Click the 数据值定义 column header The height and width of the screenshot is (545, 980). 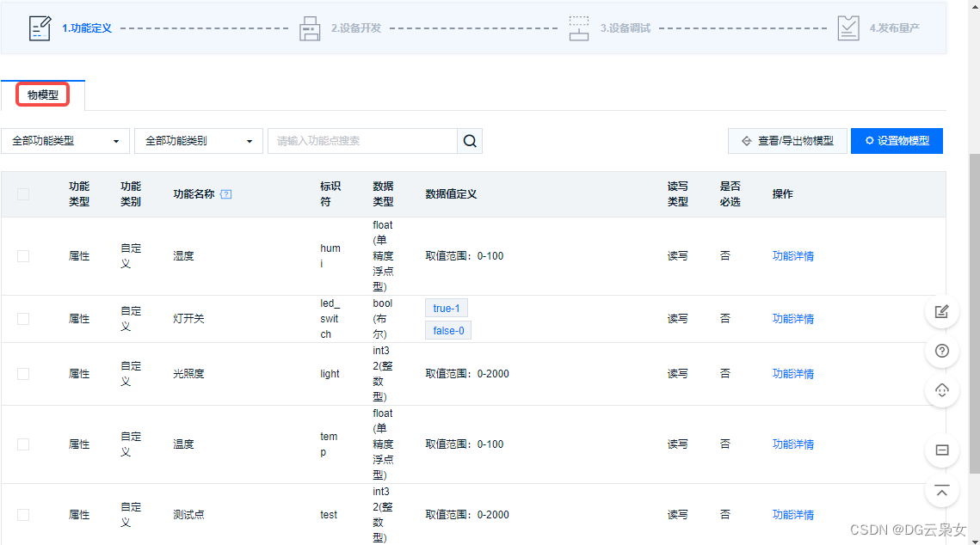click(451, 194)
